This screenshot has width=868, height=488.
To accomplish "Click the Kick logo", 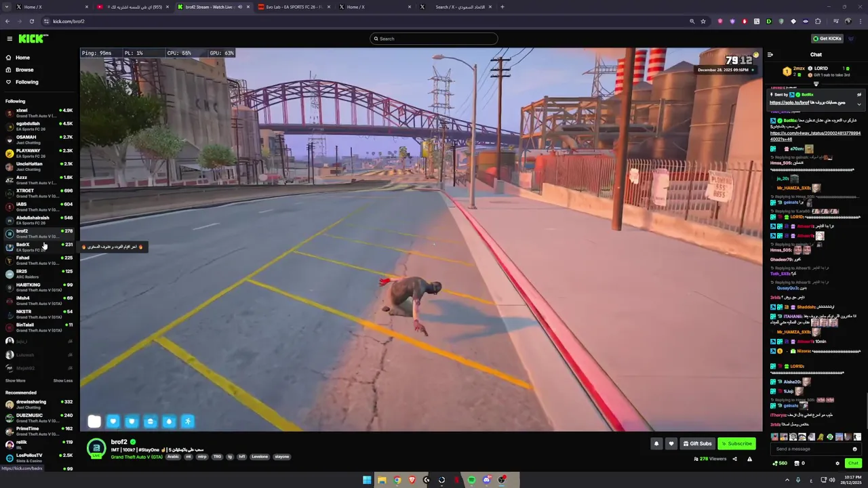I will 33,39.
